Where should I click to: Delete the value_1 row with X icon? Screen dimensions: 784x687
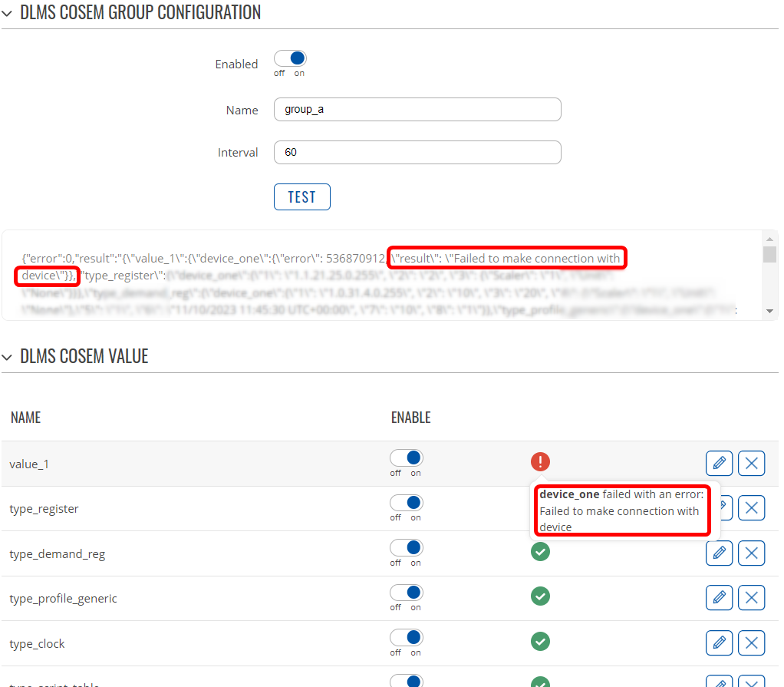751,463
